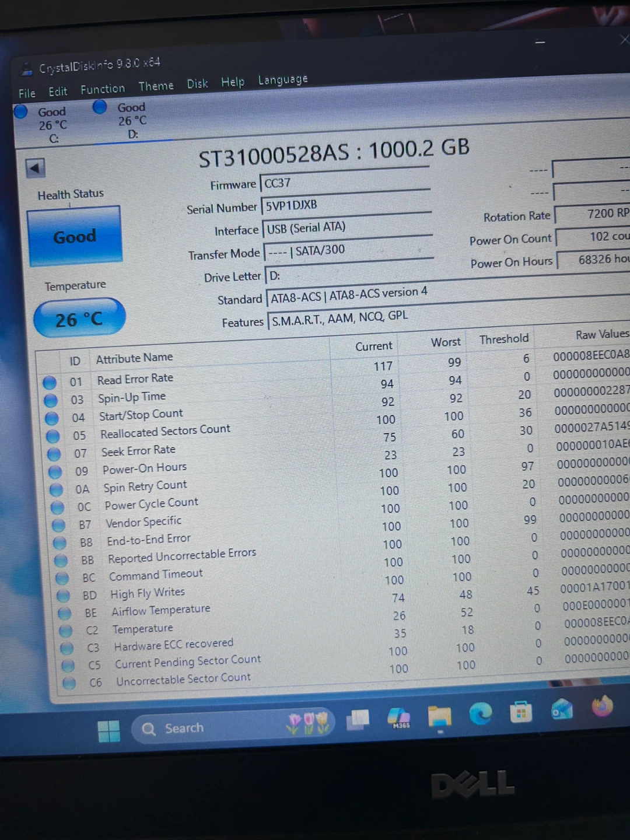Open the Help menu
Viewport: 630px width, 840px height.
(233, 82)
